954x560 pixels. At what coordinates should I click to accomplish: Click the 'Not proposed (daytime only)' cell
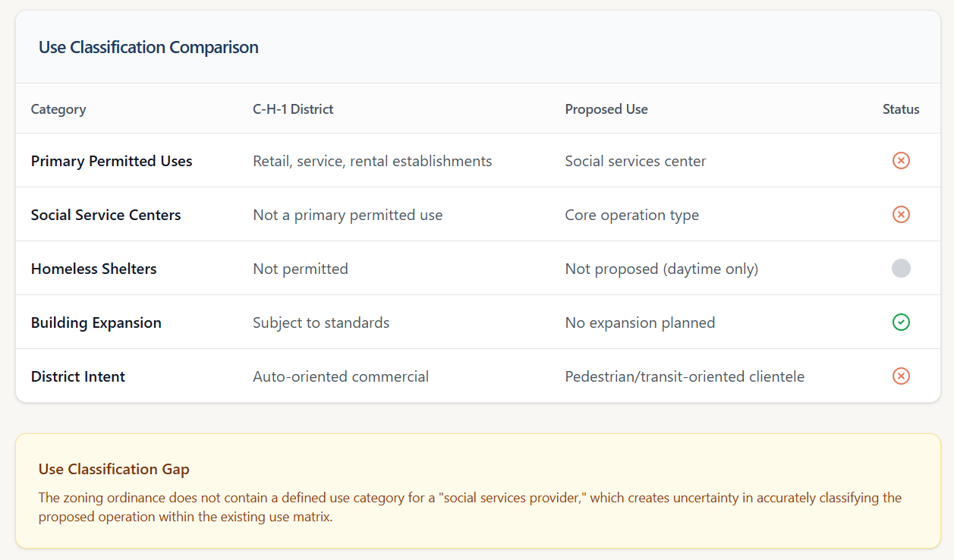661,269
